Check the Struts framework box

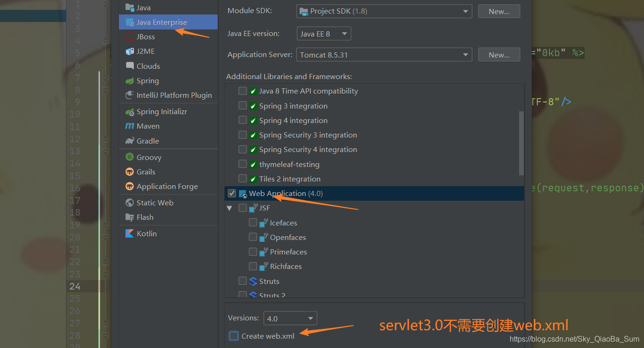click(x=242, y=281)
